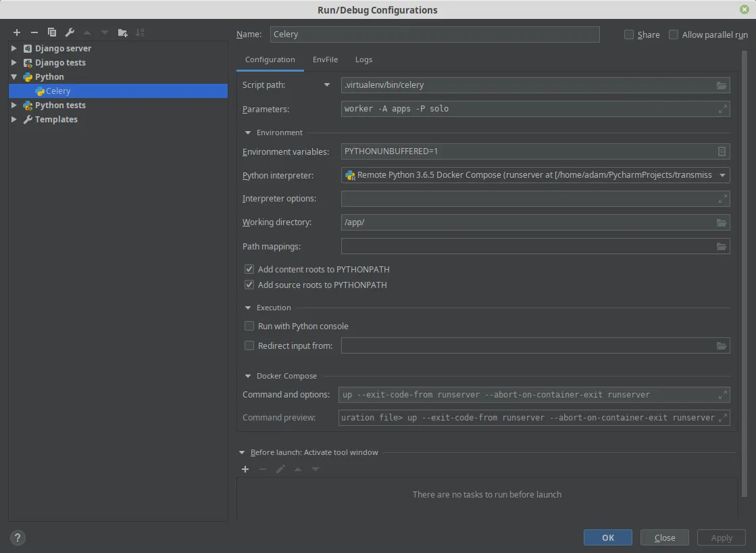Remove the selected configuration
The height and width of the screenshot is (553, 756).
[34, 32]
